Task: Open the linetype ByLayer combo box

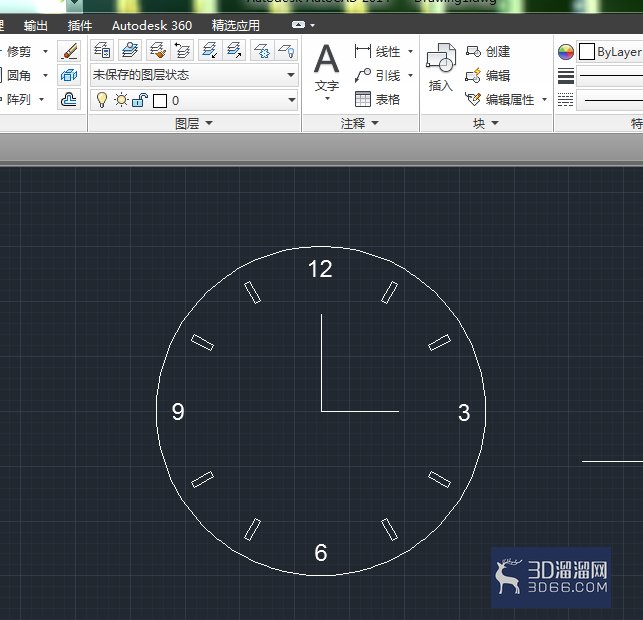Action: pyautogui.click(x=610, y=100)
